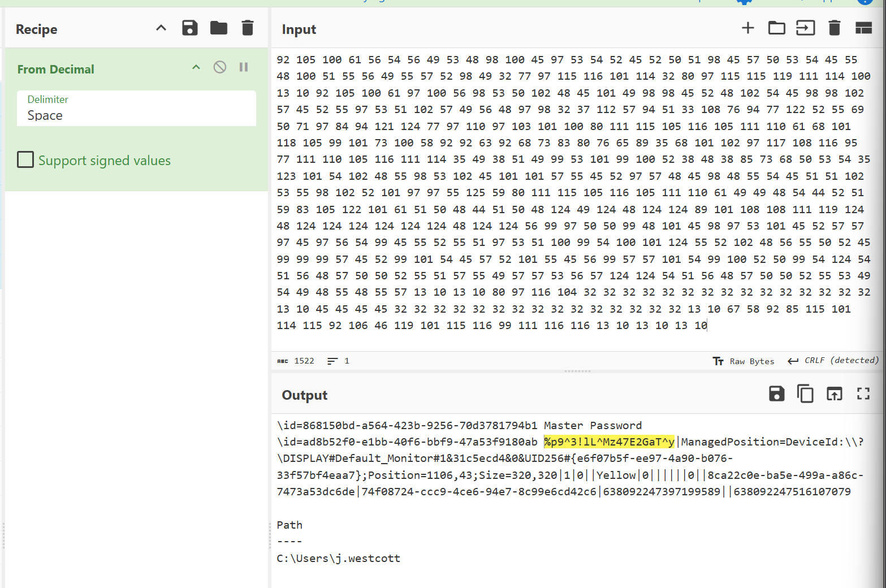Open folder as input
Image resolution: width=886 pixels, height=588 pixels.
pos(777,28)
